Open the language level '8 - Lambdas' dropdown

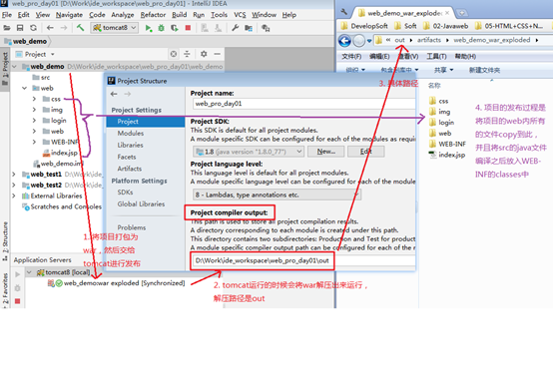pos(276,195)
